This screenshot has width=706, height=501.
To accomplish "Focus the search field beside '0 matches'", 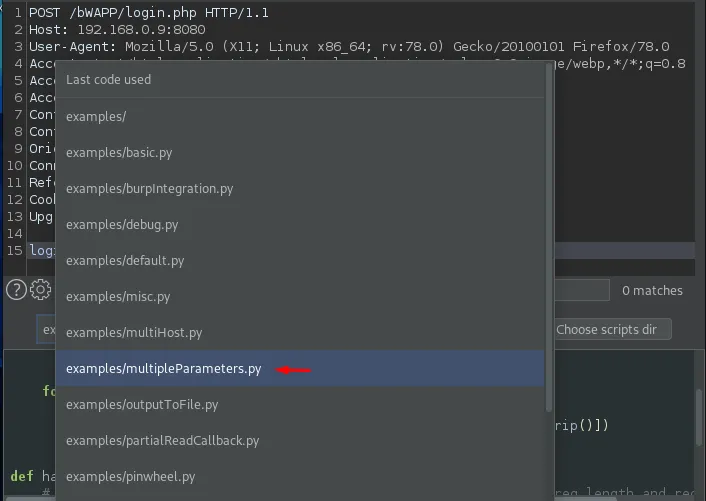I will [x=580, y=290].
